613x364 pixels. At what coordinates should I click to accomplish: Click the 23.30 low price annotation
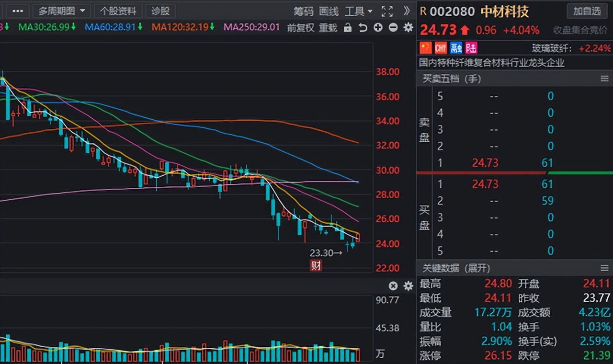[326, 253]
